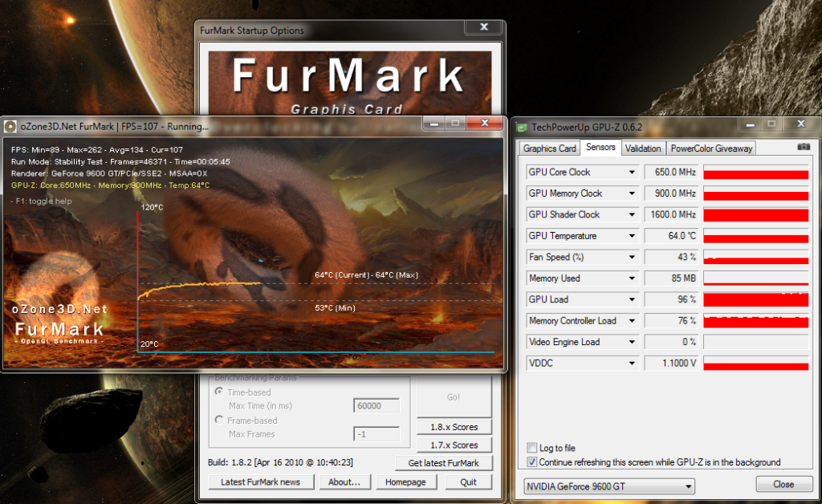This screenshot has height=504, width=822.
Task: Click the 900.0 MHz memory clock value
Action: click(670, 193)
